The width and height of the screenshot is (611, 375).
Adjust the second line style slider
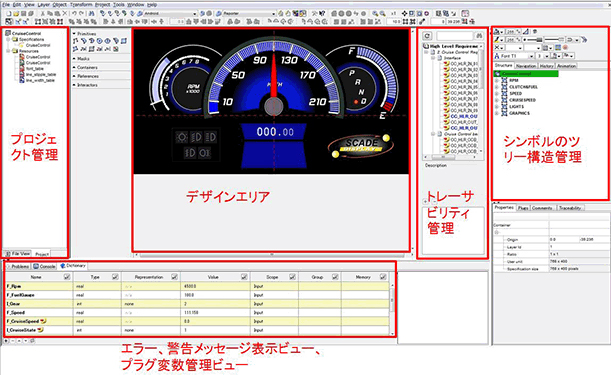pos(554,40)
